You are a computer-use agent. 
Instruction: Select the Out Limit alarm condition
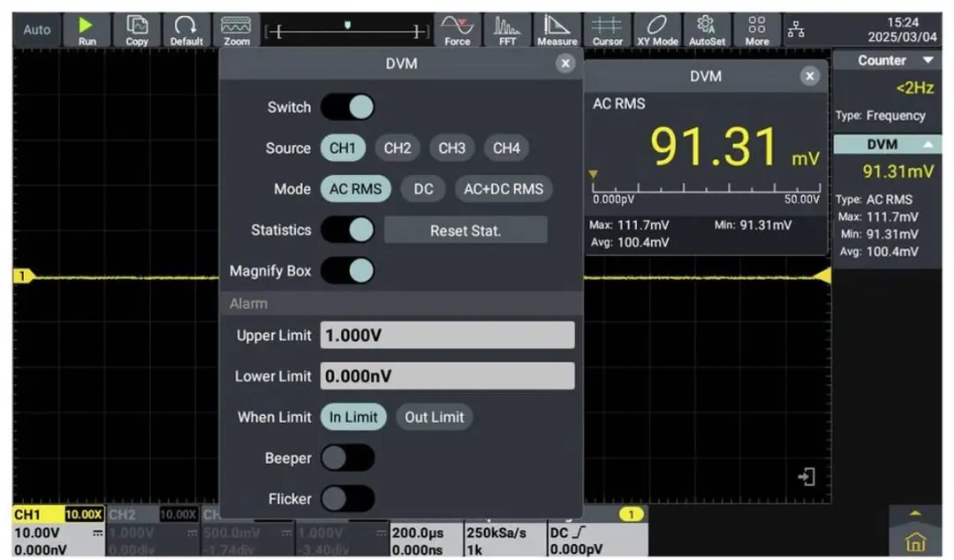[x=435, y=417]
